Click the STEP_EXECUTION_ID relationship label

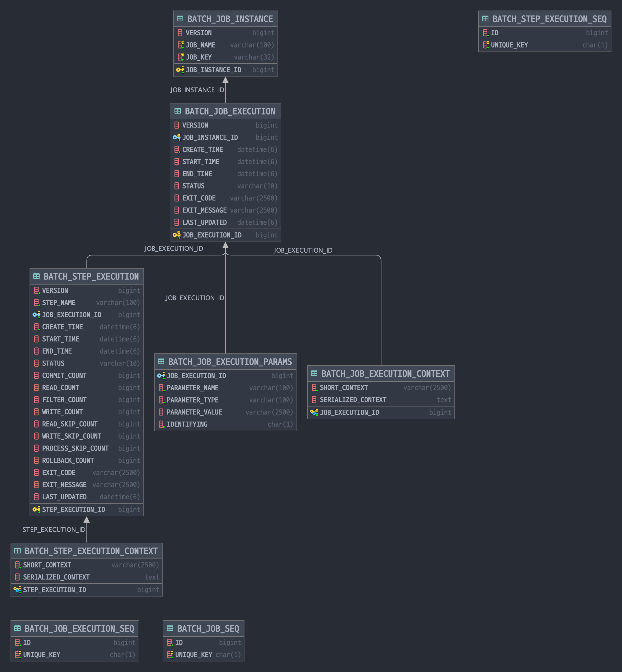tap(54, 530)
